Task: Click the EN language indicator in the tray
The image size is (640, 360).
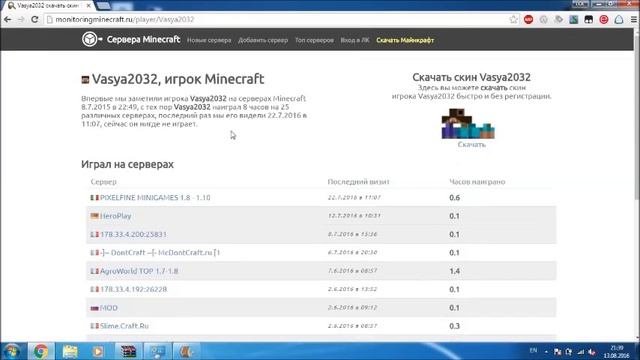Action: (x=533, y=350)
